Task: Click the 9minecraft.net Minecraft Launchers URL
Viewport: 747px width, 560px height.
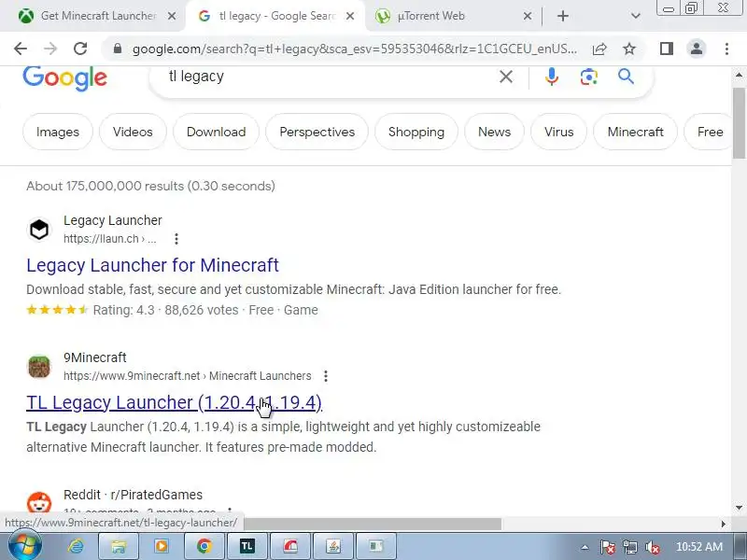Action: [188, 376]
